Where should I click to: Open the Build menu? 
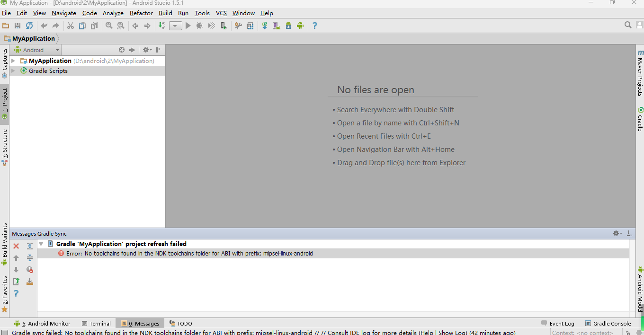[165, 13]
